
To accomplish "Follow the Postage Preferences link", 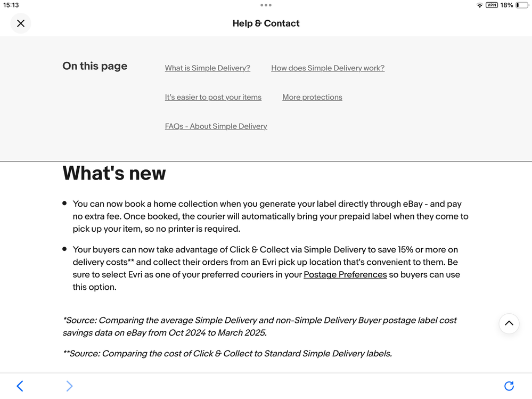I will 345,275.
